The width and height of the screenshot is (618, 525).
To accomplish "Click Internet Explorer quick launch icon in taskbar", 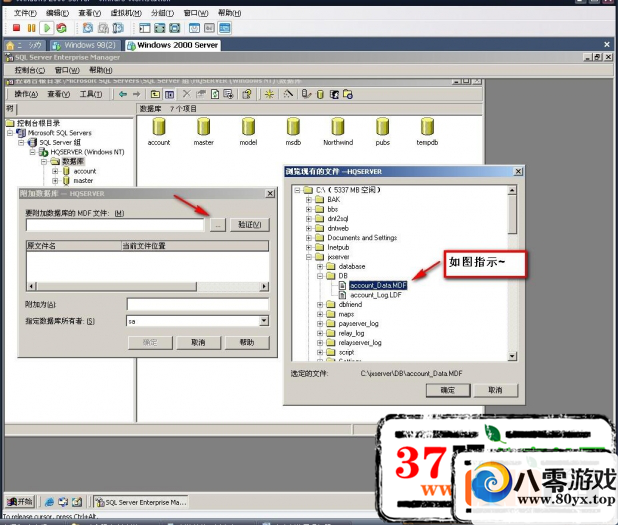I will point(49,502).
